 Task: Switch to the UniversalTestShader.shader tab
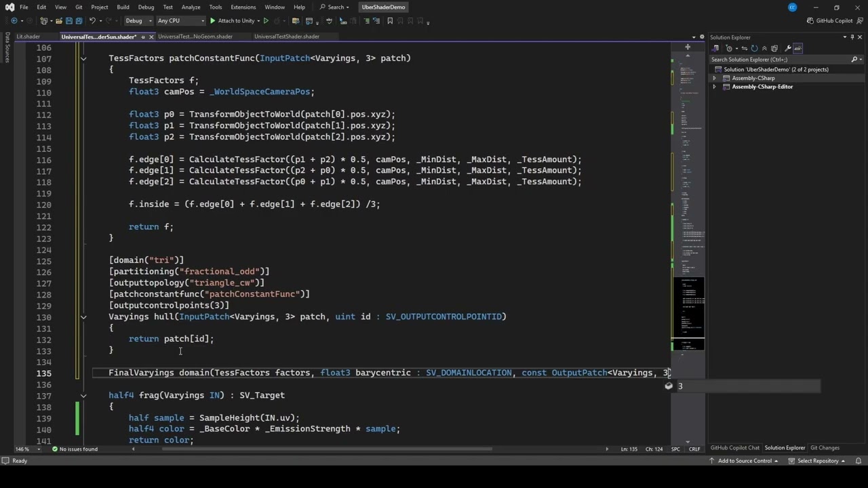(286, 37)
